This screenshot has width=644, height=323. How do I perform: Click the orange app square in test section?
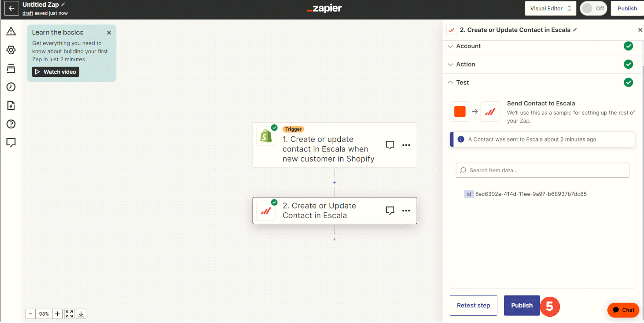[460, 111]
